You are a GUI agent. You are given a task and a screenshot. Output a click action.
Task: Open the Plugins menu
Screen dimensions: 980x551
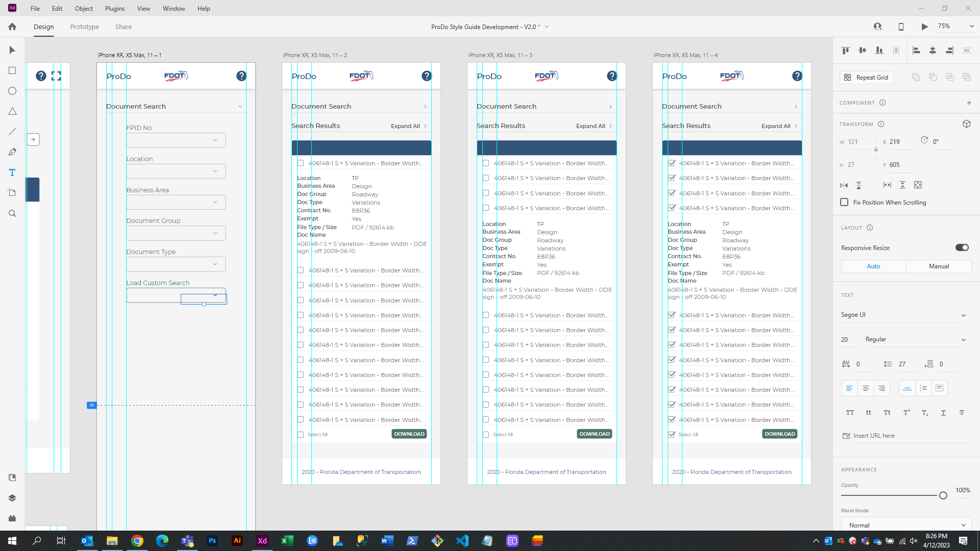[114, 8]
